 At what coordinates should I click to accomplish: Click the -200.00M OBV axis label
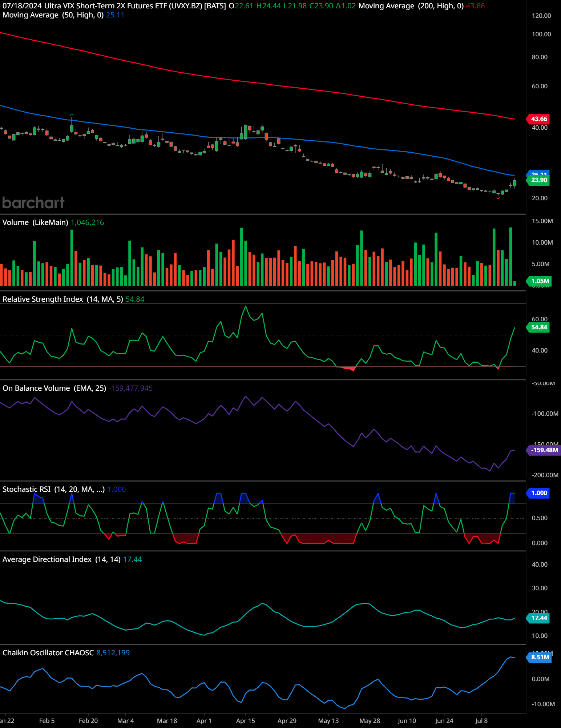[x=545, y=475]
